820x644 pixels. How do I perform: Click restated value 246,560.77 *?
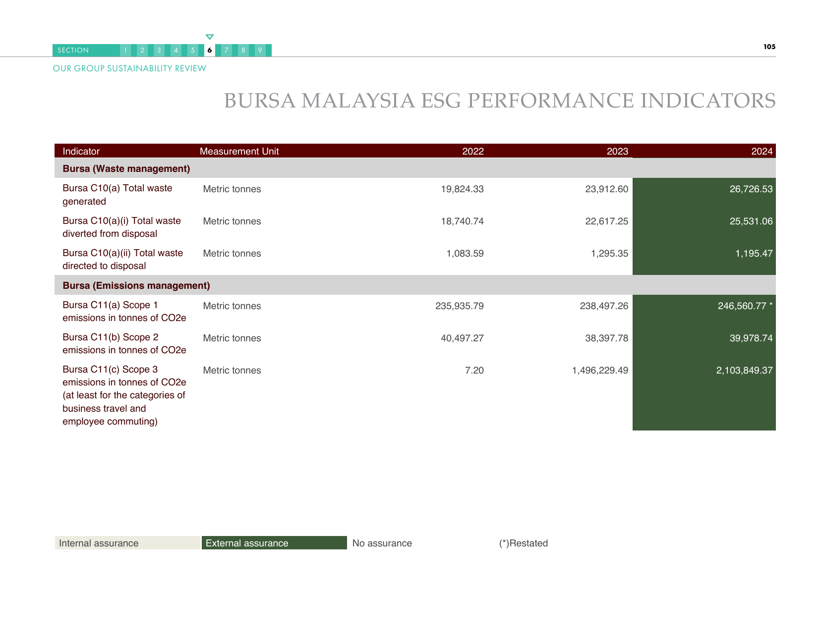745,306
